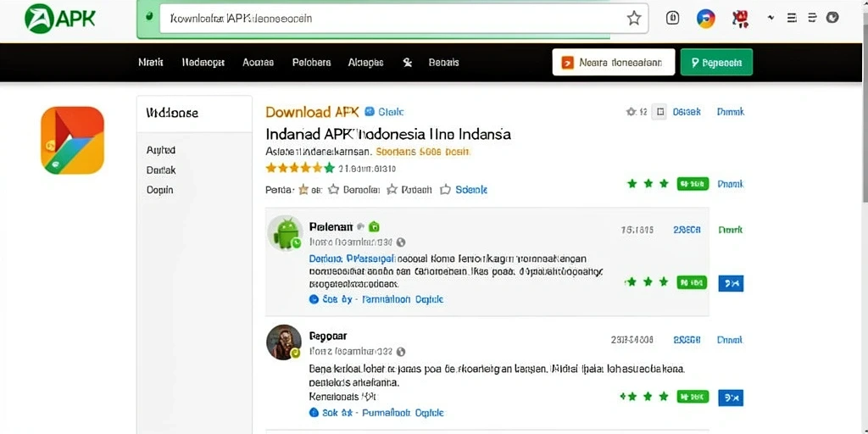Click the small symbol icon before Benais in the nav bar
This screenshot has width=868, height=434.
tap(408, 63)
